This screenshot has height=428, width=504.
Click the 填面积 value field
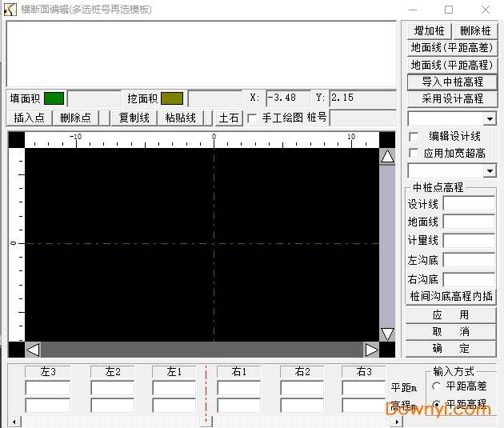(94, 98)
